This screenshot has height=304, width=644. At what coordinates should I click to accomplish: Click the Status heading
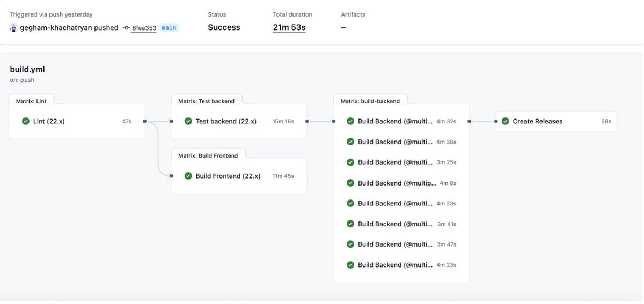point(217,14)
